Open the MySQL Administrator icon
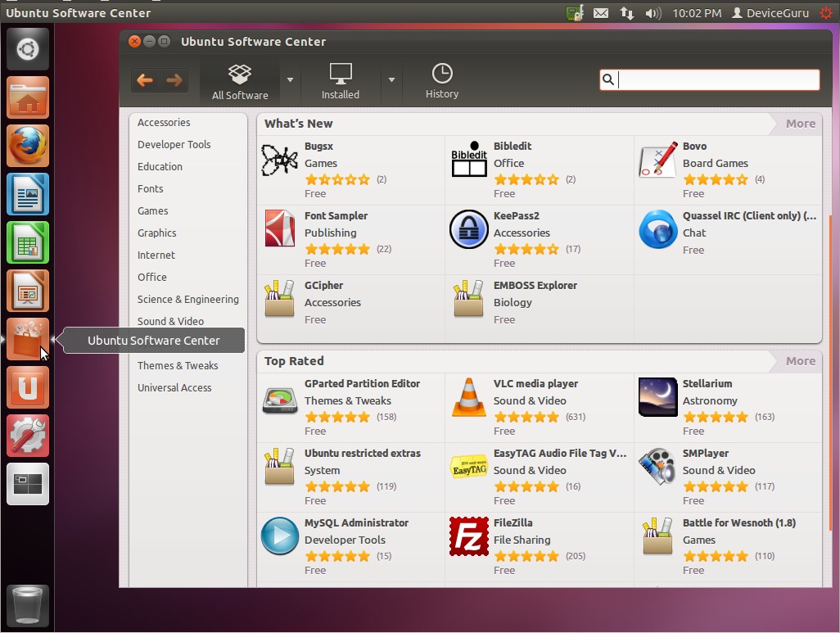840x633 pixels. click(x=280, y=536)
